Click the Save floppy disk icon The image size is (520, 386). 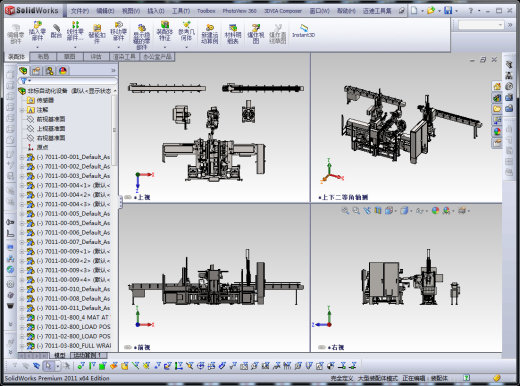[x=448, y=10]
